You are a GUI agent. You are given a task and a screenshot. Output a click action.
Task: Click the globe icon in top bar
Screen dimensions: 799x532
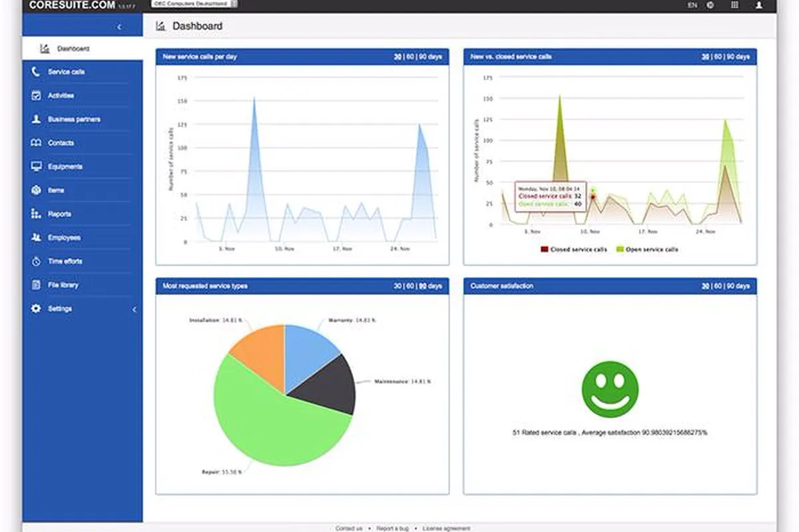710,5
